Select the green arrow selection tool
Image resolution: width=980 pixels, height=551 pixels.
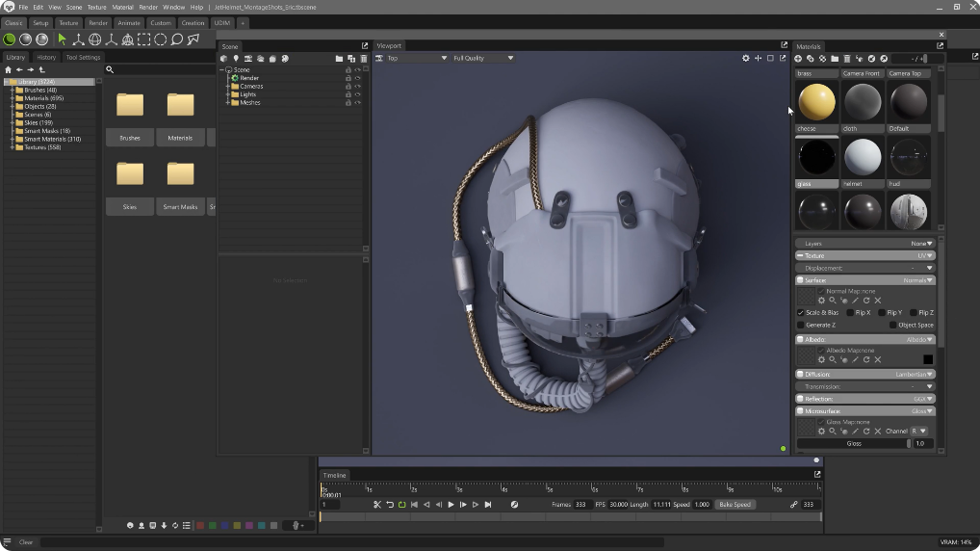(x=63, y=39)
